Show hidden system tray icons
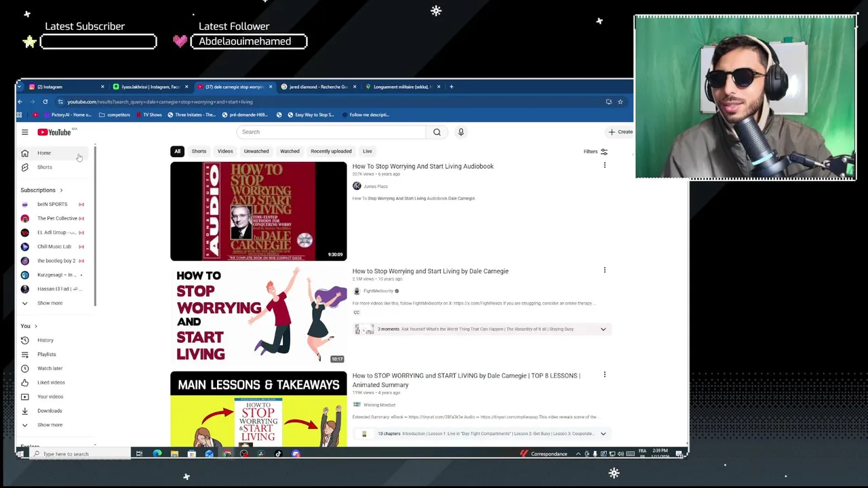This screenshot has height=488, width=868. pos(578,454)
